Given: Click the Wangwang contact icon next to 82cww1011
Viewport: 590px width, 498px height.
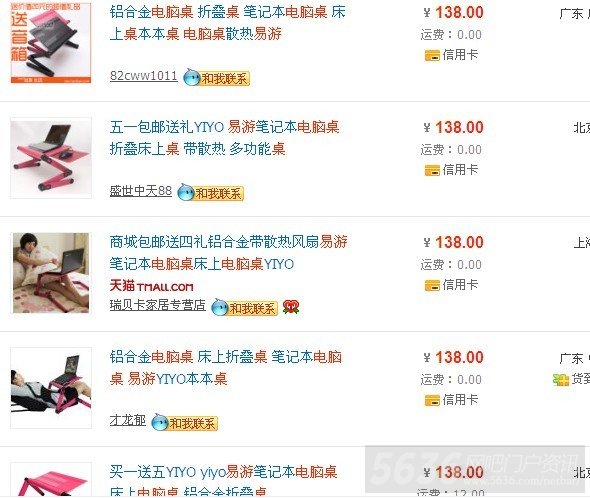Looking at the screenshot, I should [x=192, y=77].
